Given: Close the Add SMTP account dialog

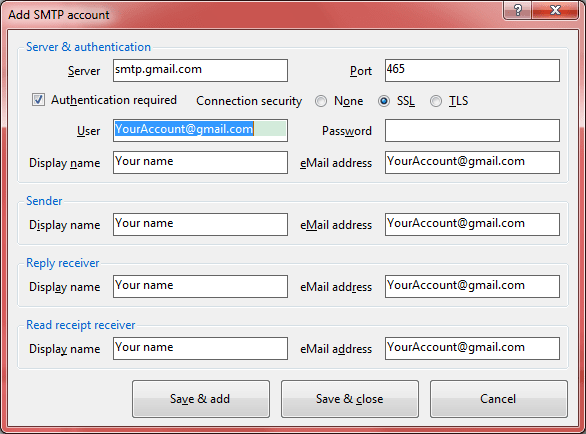Looking at the screenshot, I should pyautogui.click(x=555, y=10).
